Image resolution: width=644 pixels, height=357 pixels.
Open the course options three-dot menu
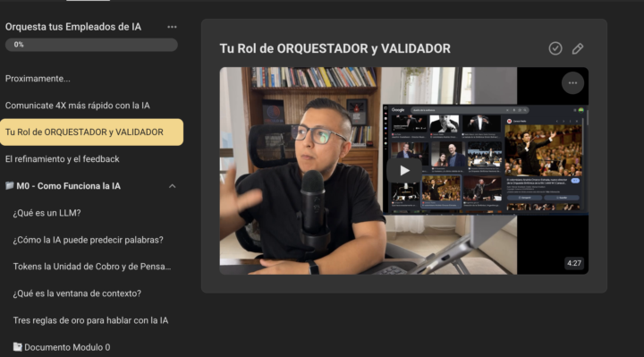(172, 27)
